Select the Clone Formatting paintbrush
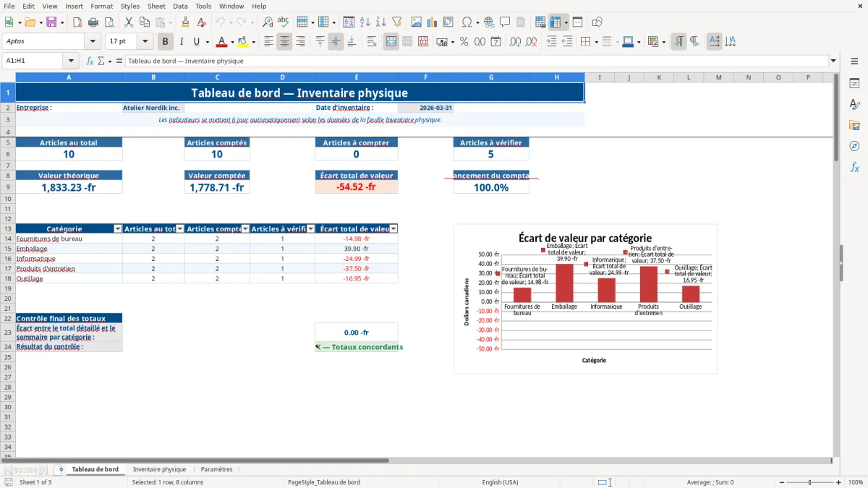 [185, 22]
